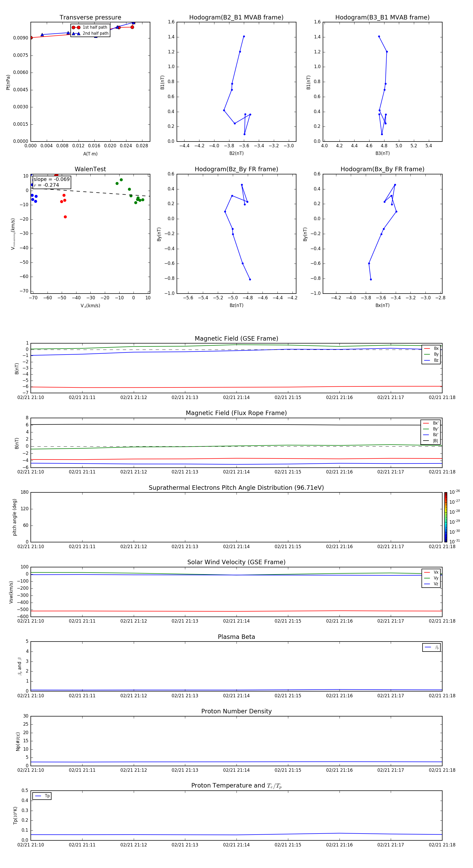Click the 'Pt(nPa)' y-axis label
473x868 pixels.
(8, 82)
